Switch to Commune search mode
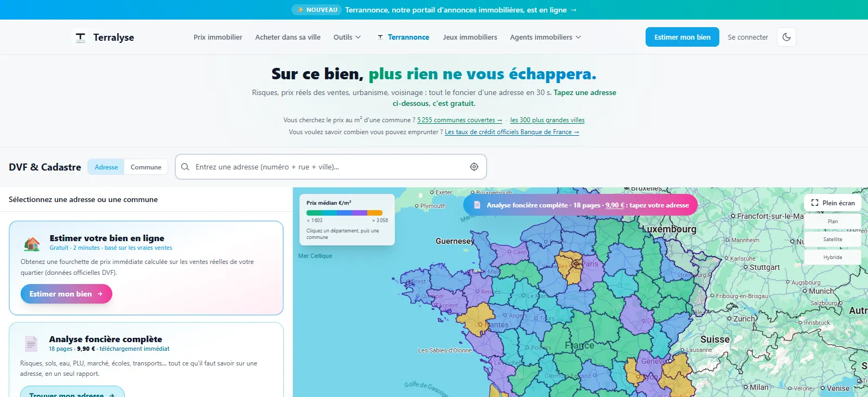 [146, 167]
